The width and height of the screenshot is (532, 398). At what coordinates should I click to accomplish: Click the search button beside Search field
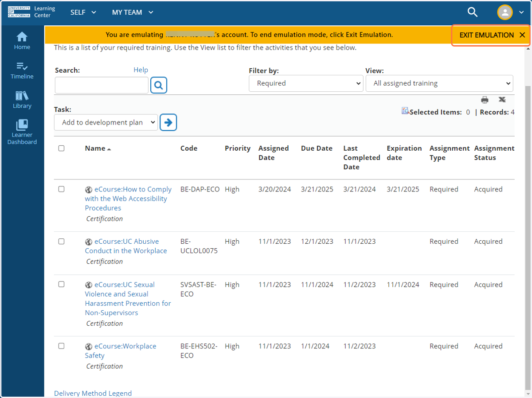[x=159, y=85]
